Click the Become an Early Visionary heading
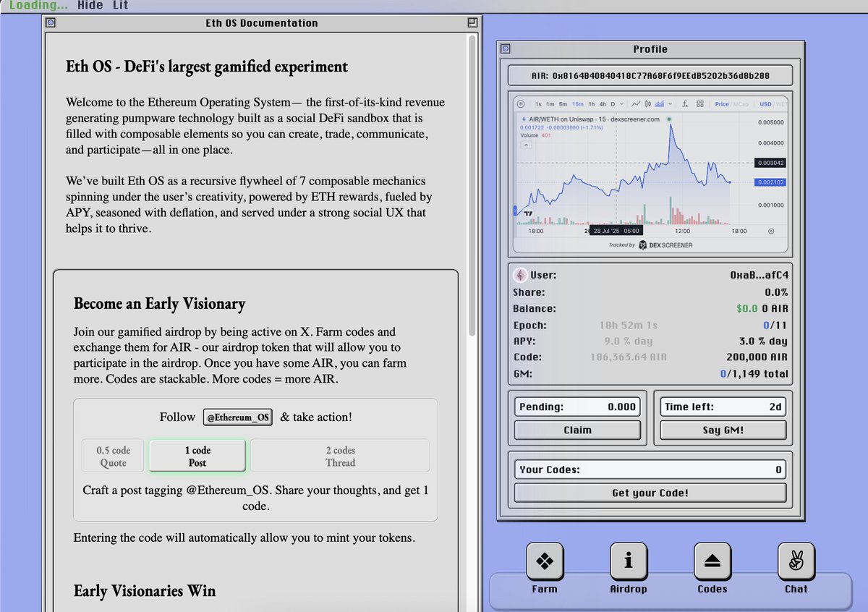The image size is (868, 612). click(x=159, y=304)
